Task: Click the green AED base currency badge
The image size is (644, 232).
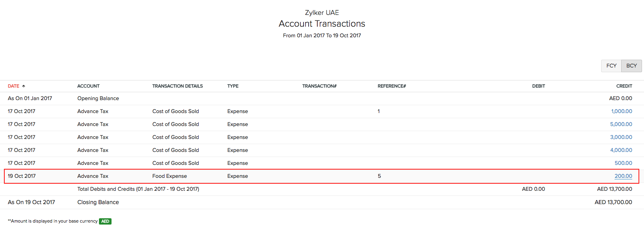Action: [x=105, y=221]
